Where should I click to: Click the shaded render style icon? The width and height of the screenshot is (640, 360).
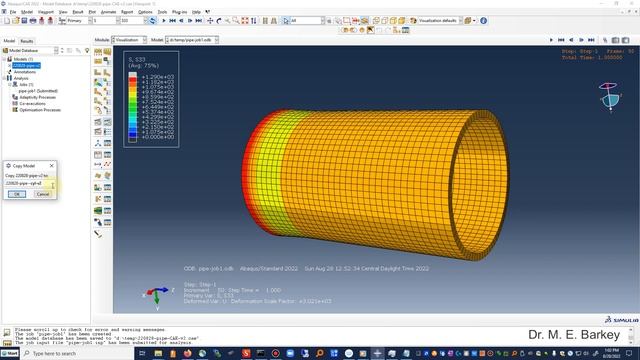coord(402,20)
